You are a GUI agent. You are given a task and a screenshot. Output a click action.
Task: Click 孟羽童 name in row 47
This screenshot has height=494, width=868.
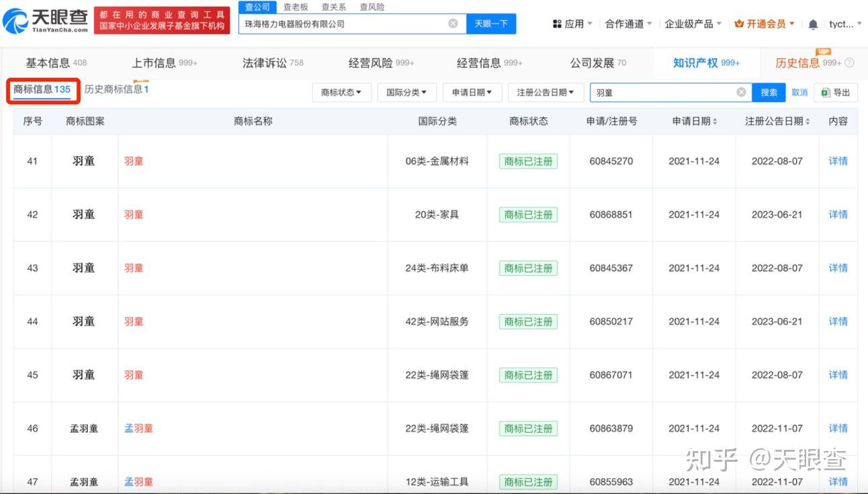pyautogui.click(x=138, y=482)
